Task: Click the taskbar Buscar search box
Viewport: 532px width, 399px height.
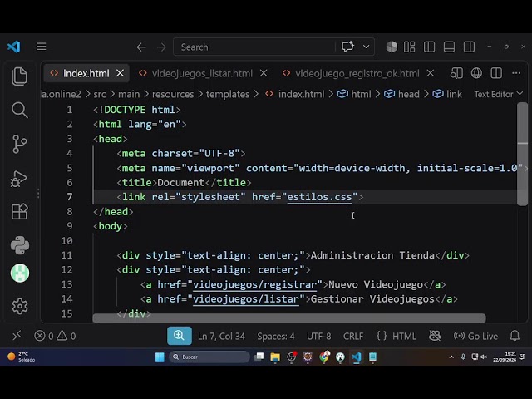Action: 209,357
